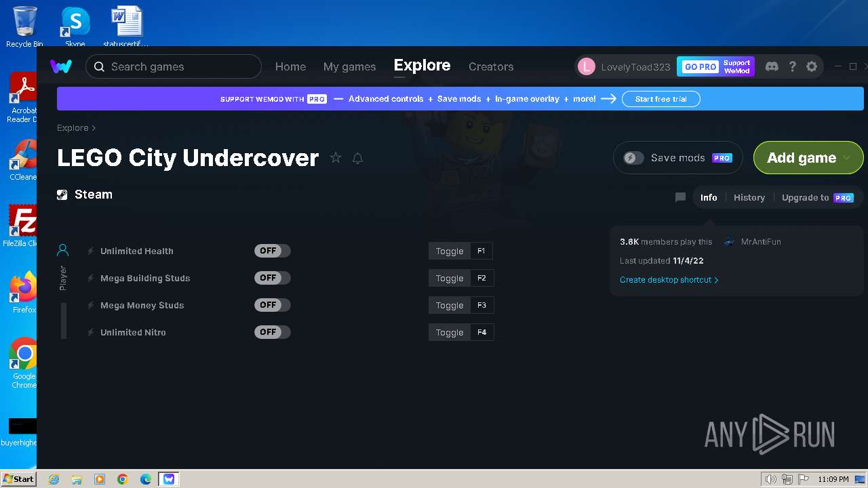
Task: Click the LovelyToad323 avatar
Action: (587, 66)
